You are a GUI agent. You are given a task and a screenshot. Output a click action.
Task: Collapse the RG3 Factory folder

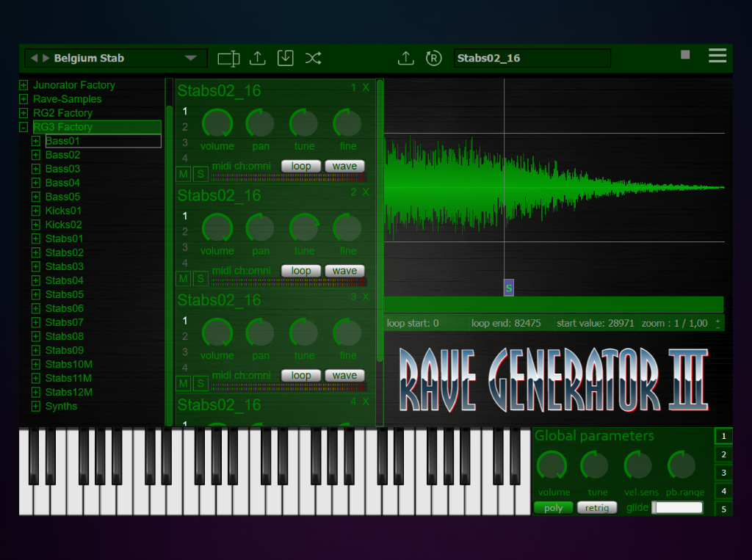[23, 127]
